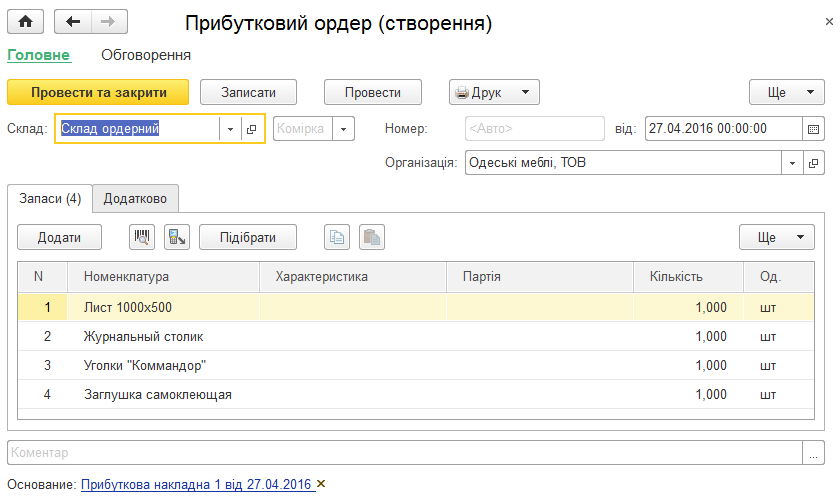Click the unit cell of Уголки "Коммандор"

click(779, 365)
